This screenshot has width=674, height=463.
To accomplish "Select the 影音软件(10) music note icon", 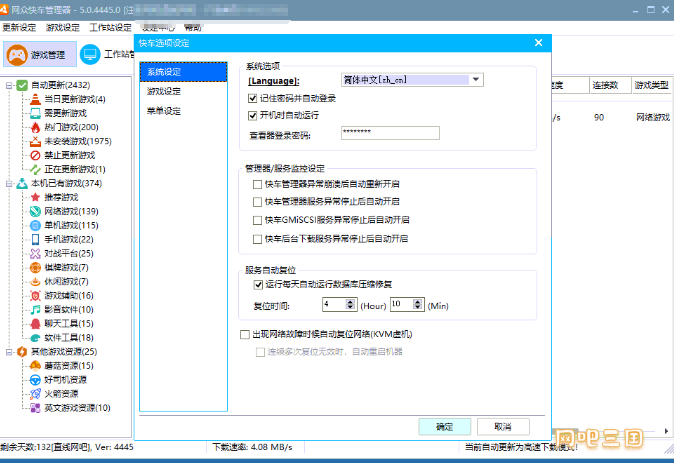I will pos(35,310).
